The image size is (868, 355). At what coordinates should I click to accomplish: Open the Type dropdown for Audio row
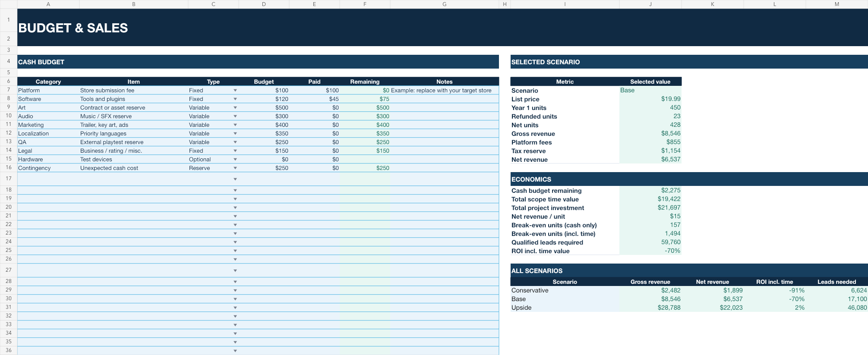tap(235, 116)
